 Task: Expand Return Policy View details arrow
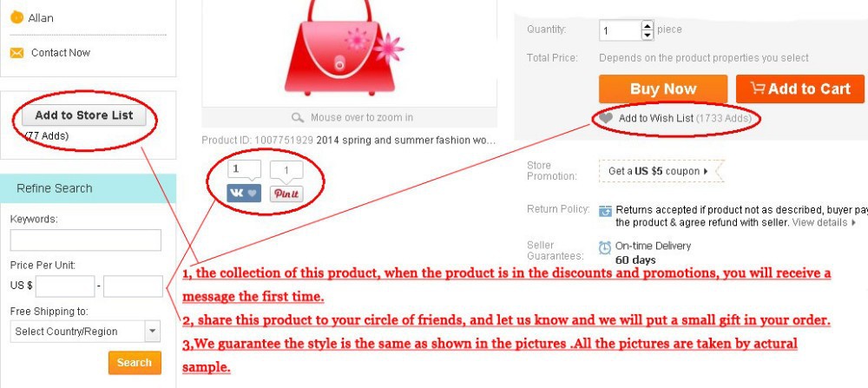[x=853, y=222]
